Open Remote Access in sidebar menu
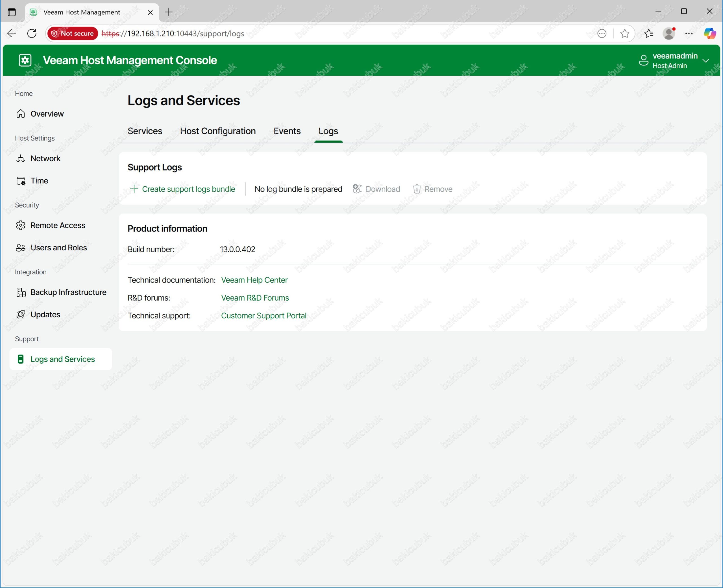Image resolution: width=723 pixels, height=588 pixels. pos(58,225)
